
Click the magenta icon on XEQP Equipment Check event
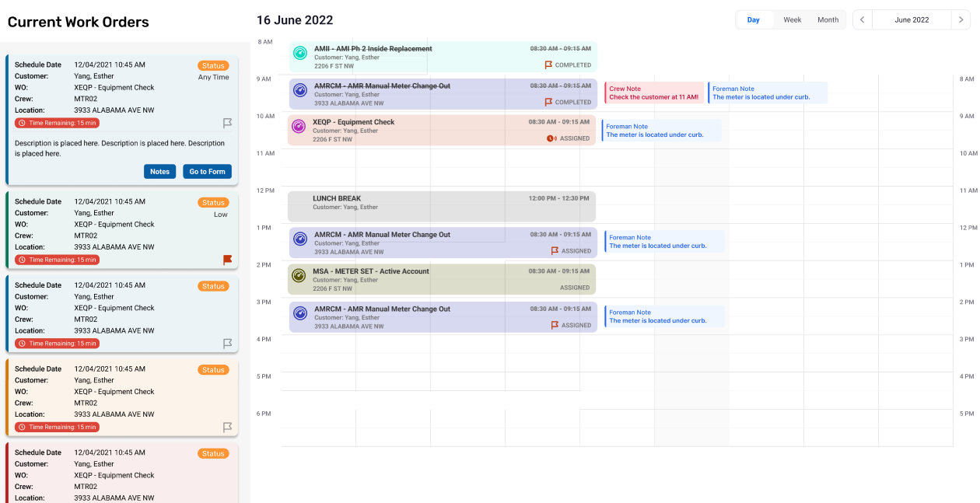click(299, 126)
